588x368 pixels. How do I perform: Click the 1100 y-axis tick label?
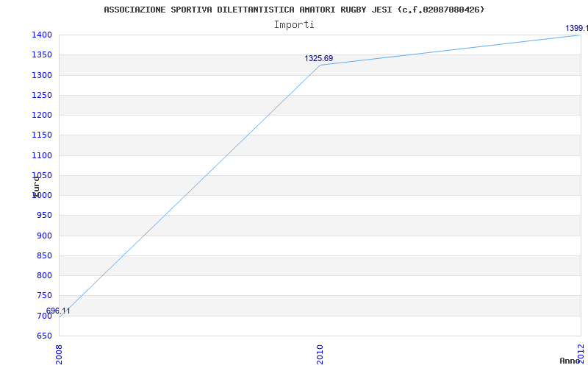42,155
